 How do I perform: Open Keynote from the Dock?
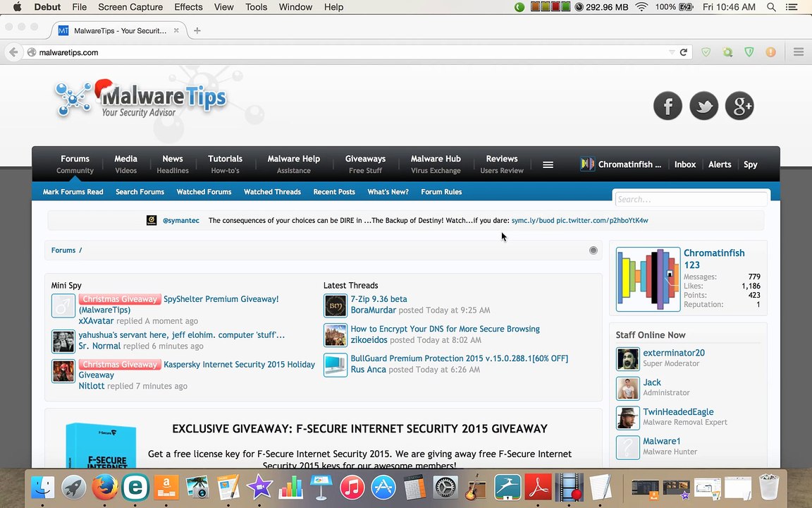pyautogui.click(x=321, y=488)
